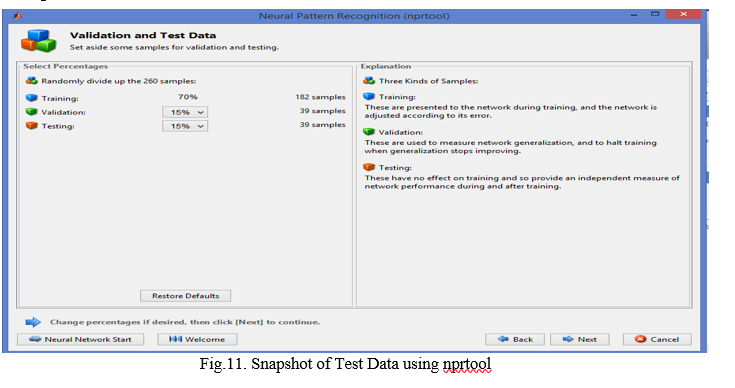Click the cubes icon beside Randomly divide up
Screen dimensions: 735x388
[31, 81]
